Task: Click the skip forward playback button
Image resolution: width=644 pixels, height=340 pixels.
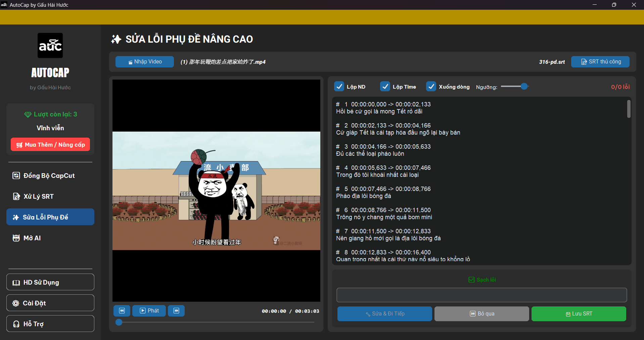Action: point(176,311)
